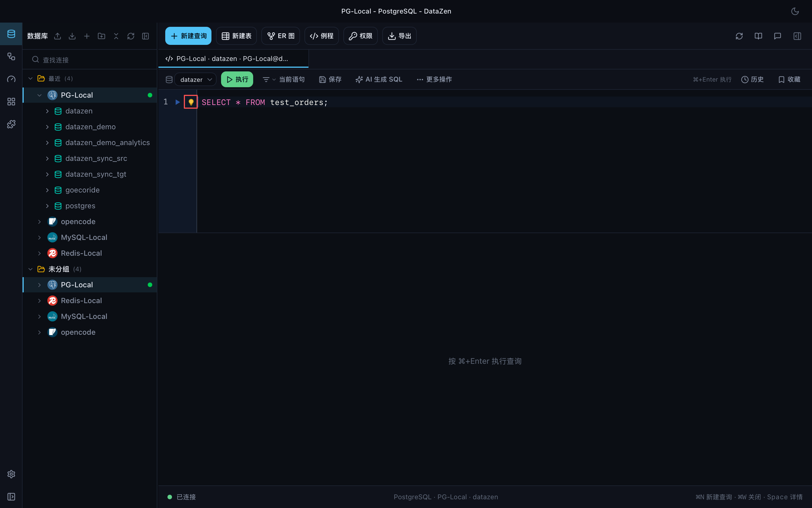Expand the goecoride database node

tap(47, 190)
